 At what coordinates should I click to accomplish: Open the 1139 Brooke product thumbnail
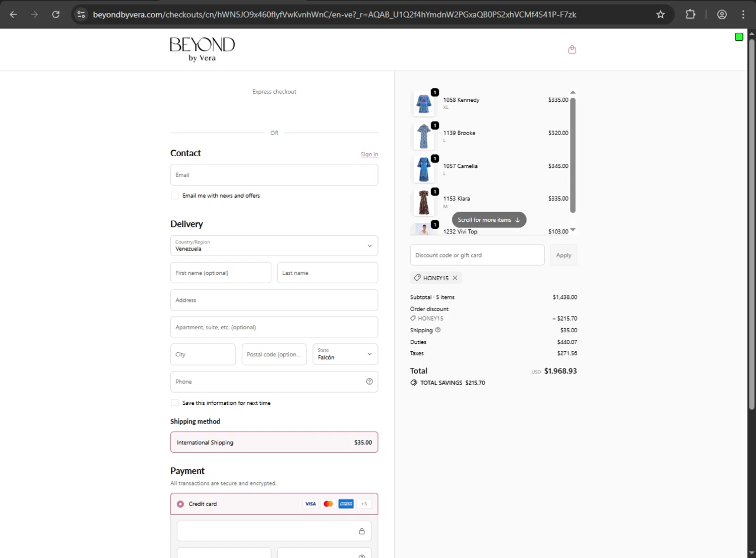(424, 136)
